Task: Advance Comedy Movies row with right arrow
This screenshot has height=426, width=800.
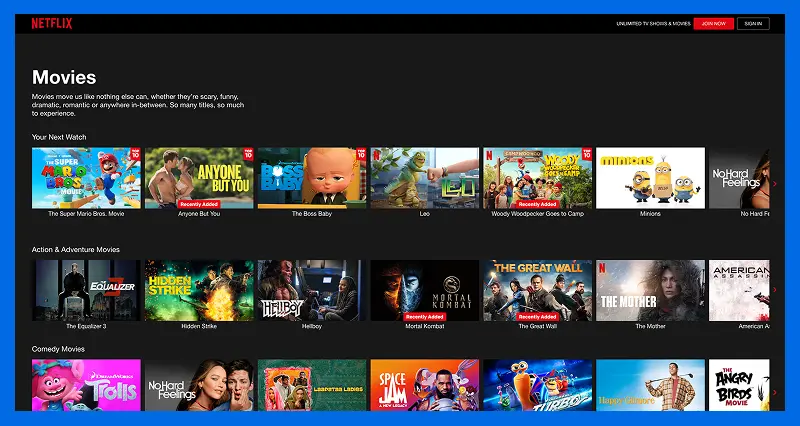Action: coord(775,392)
